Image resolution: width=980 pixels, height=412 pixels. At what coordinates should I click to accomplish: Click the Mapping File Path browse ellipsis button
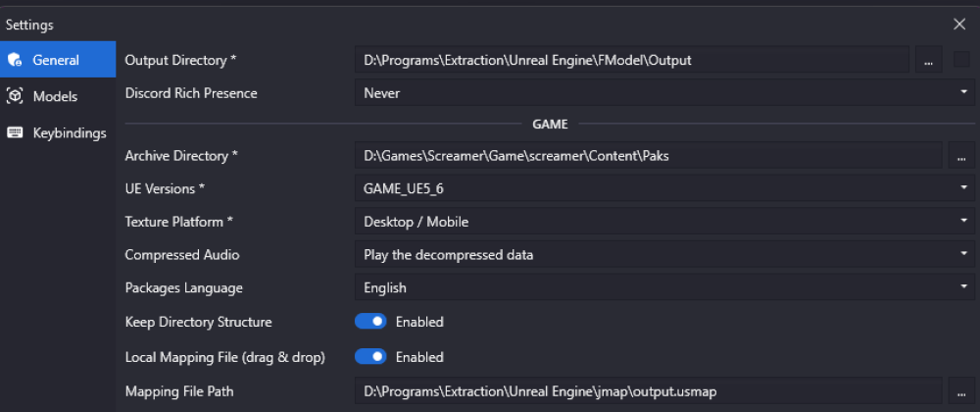960,391
